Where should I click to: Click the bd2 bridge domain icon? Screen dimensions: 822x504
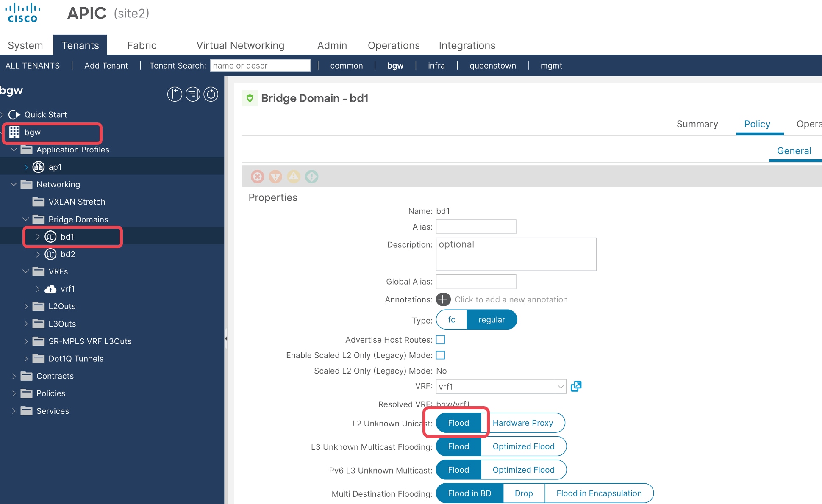pos(50,254)
